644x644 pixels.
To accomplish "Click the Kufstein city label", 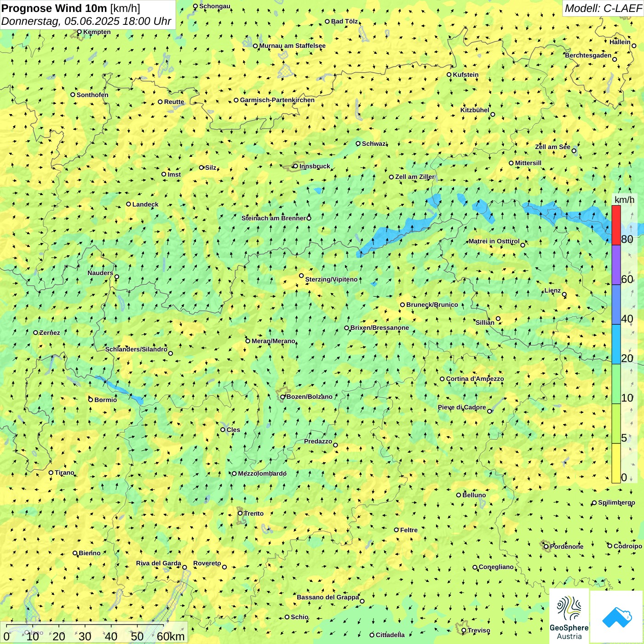I will 466,75.
